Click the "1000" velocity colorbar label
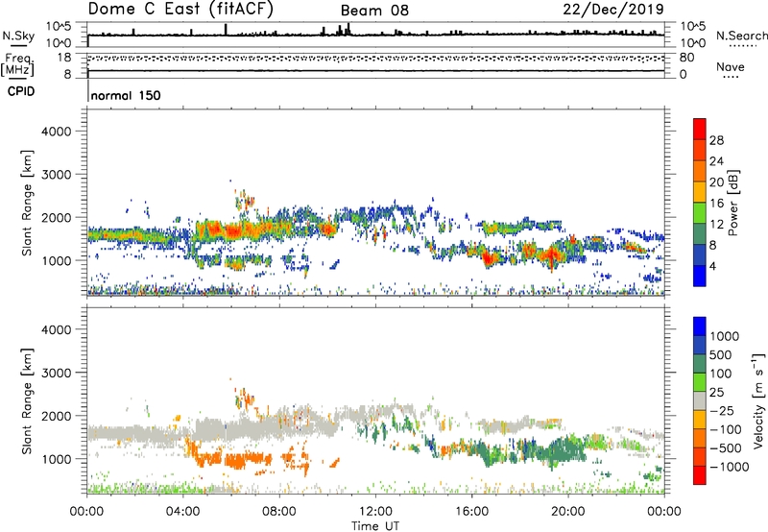 click(x=725, y=336)
